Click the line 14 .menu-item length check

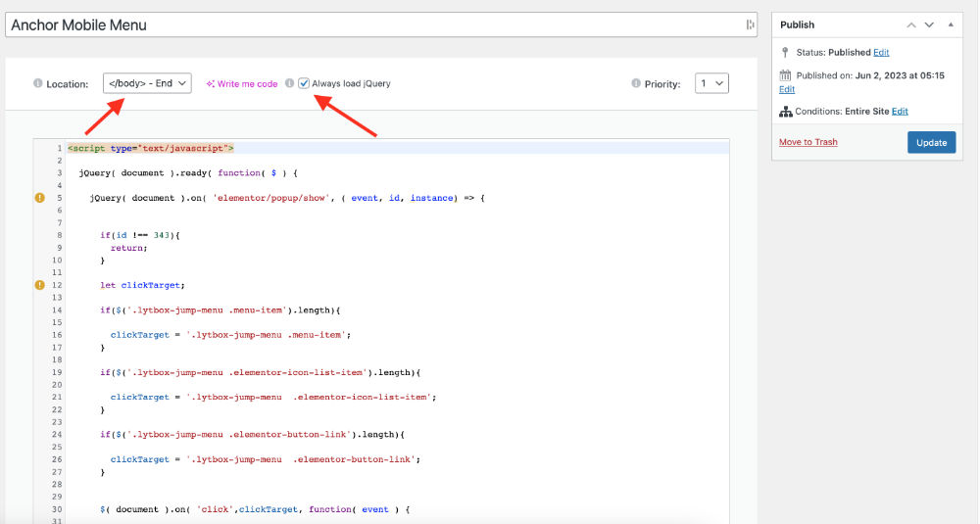point(220,310)
